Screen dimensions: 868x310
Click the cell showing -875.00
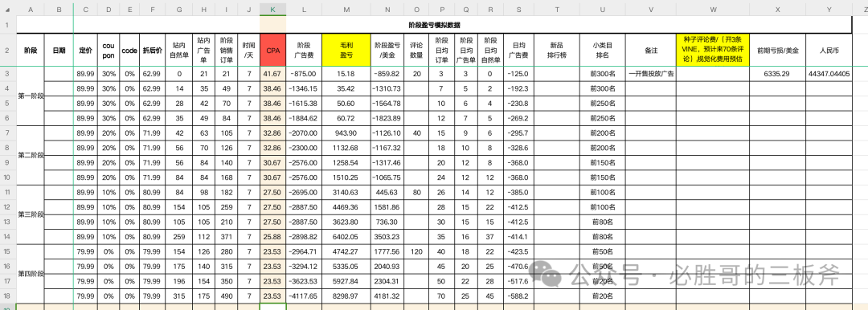click(305, 74)
